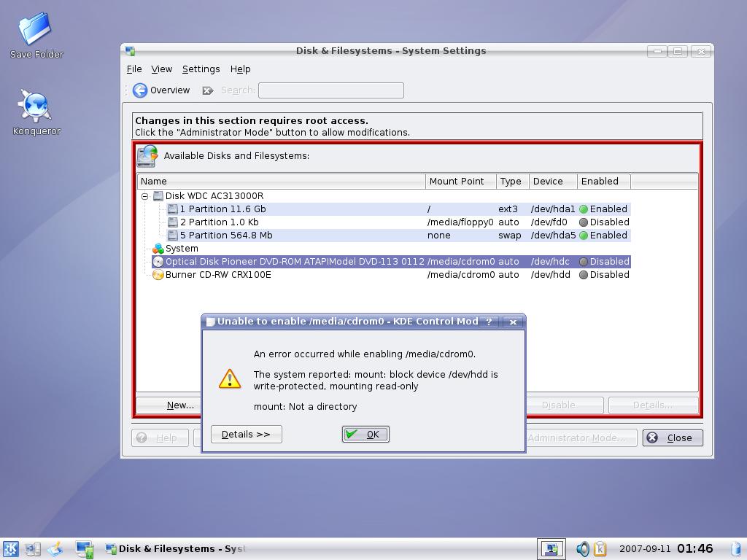Collapse the Disk WDC AC313000R tree
Viewport: 747px width, 560px height.
(x=144, y=196)
